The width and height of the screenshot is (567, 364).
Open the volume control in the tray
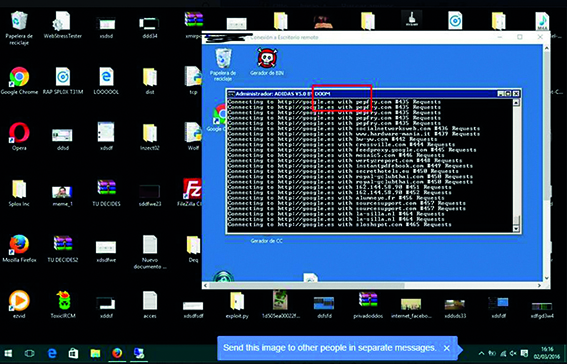point(512,353)
